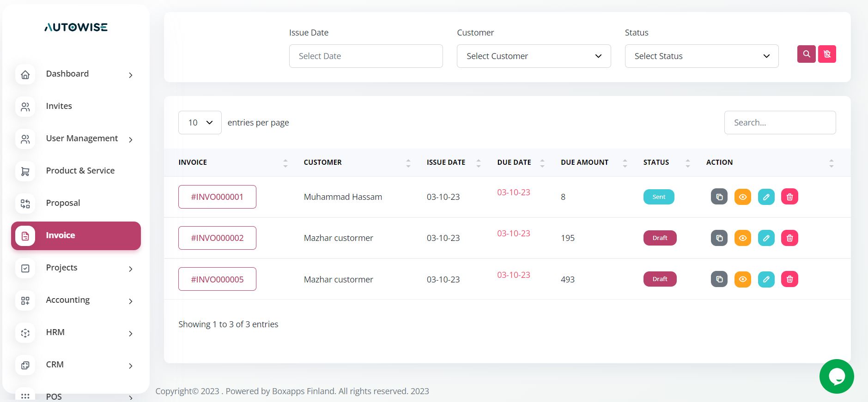Duplicate invoice #INVO000002 with copy icon
Screen dimensions: 868x402
point(719,238)
